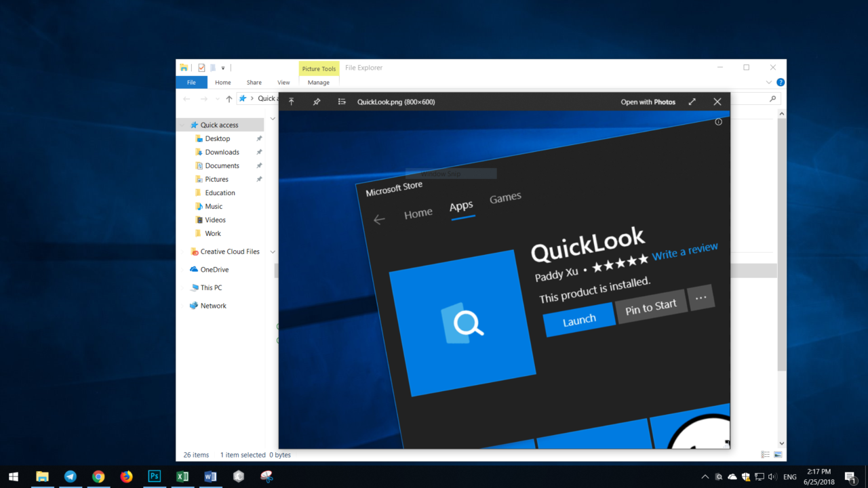Open the Manage tab under Picture Tools
Image resolution: width=868 pixels, height=488 pixels.
click(319, 83)
